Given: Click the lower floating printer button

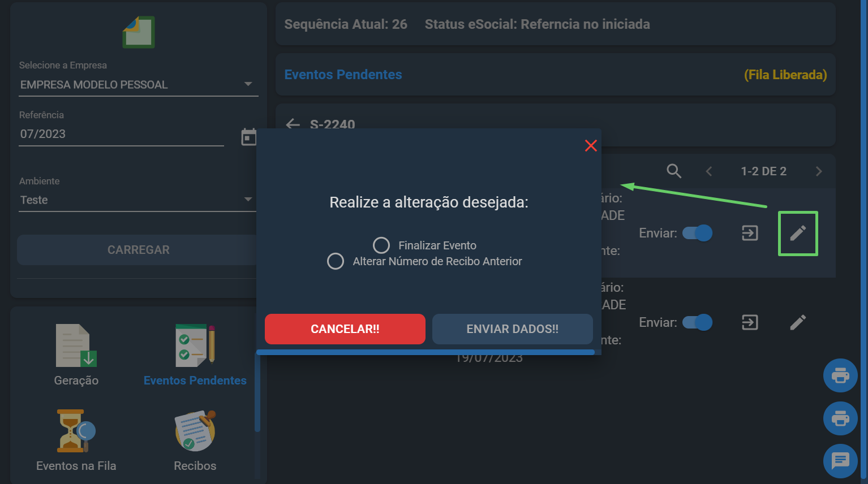Looking at the screenshot, I should click(x=840, y=418).
